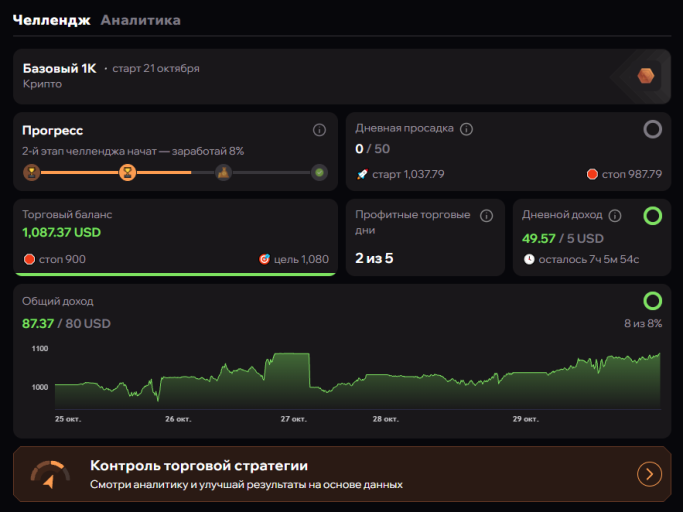Select the Челлендж tab
The image size is (683, 512).
[x=51, y=20]
